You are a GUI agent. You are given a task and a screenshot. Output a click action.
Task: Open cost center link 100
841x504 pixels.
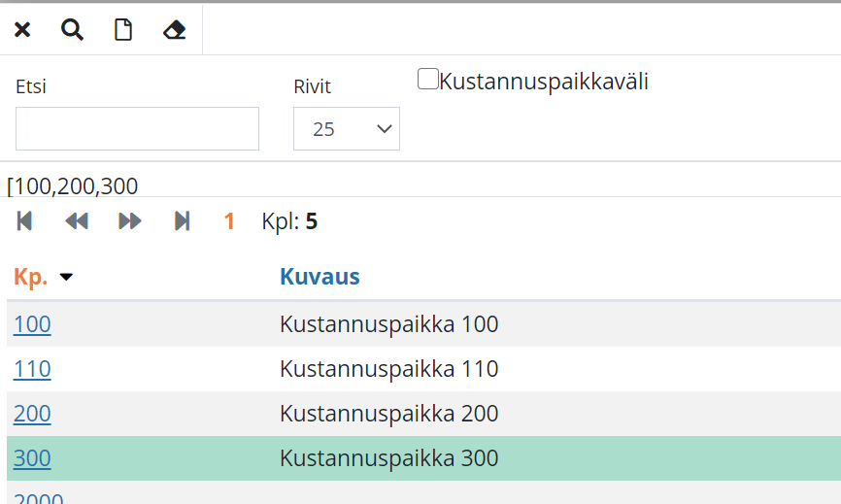coord(32,324)
